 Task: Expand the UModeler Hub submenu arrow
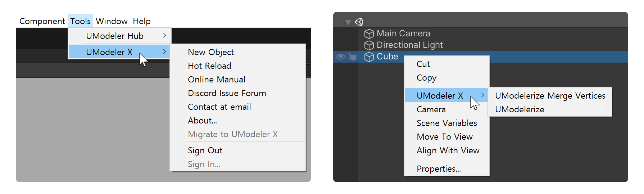pyautogui.click(x=164, y=35)
